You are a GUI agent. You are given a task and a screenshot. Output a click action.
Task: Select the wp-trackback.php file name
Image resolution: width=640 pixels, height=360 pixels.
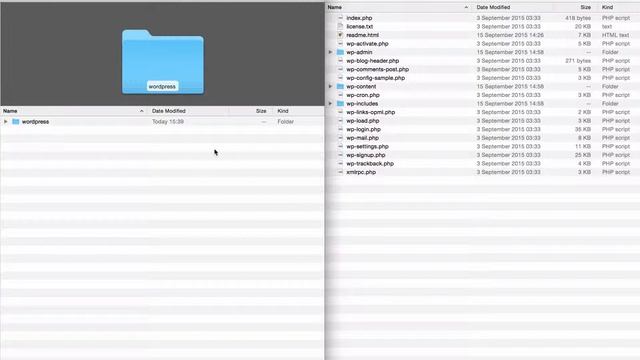[x=370, y=164]
